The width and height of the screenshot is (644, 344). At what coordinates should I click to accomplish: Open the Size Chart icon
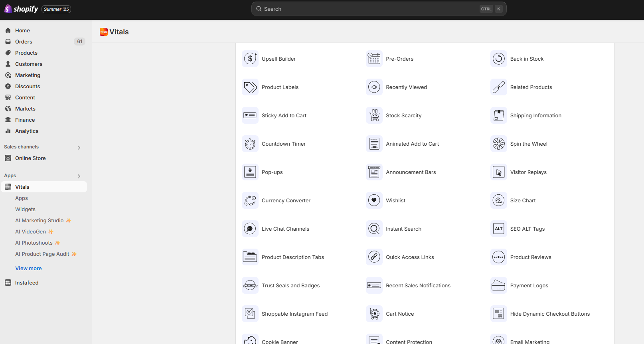[499, 200]
